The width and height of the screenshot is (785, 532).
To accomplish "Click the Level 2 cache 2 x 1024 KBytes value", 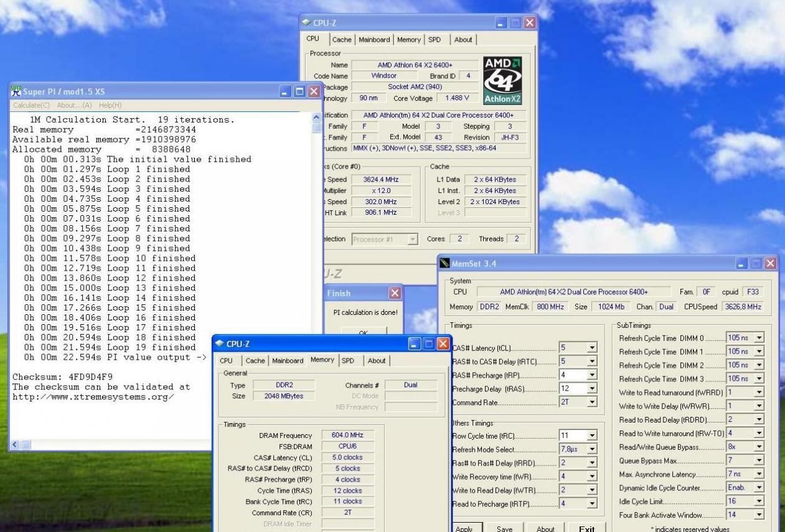I will (x=495, y=202).
